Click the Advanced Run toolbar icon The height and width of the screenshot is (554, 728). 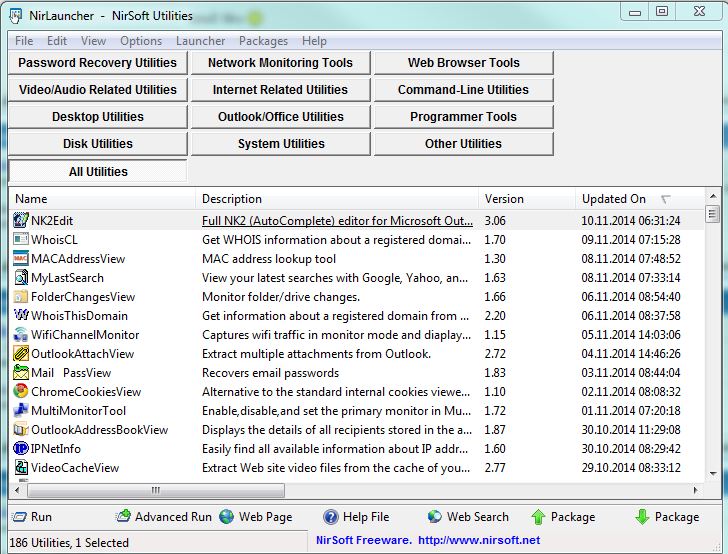click(x=123, y=516)
